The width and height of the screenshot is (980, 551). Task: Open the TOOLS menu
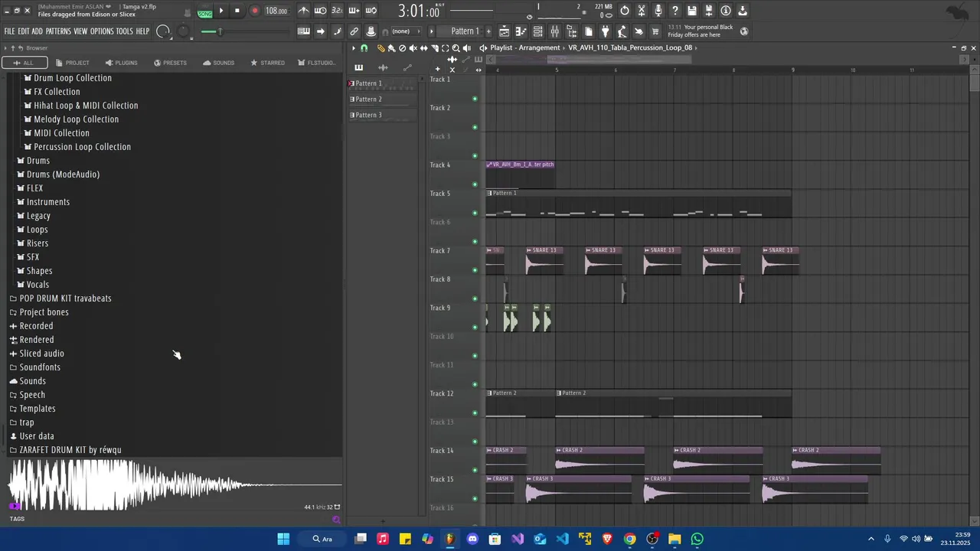pyautogui.click(x=124, y=31)
